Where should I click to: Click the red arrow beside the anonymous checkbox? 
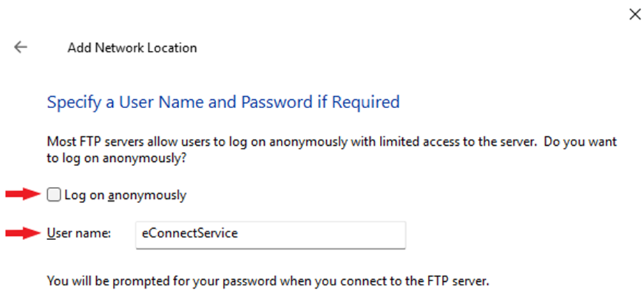(24, 195)
